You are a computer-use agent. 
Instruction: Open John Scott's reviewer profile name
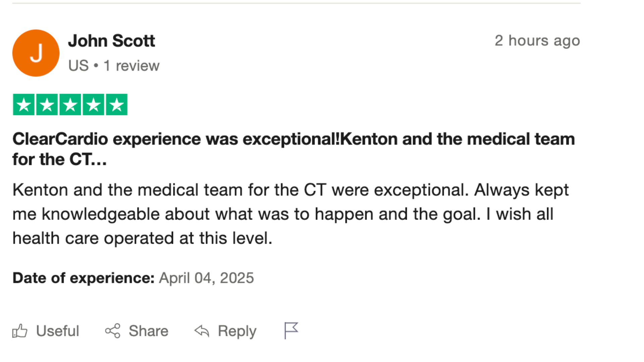click(111, 41)
